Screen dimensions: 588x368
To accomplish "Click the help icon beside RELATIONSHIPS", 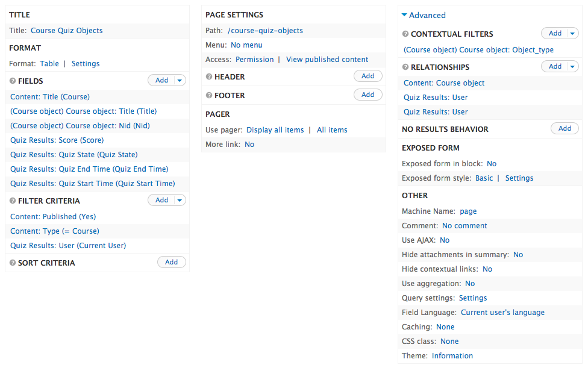I will click(405, 67).
